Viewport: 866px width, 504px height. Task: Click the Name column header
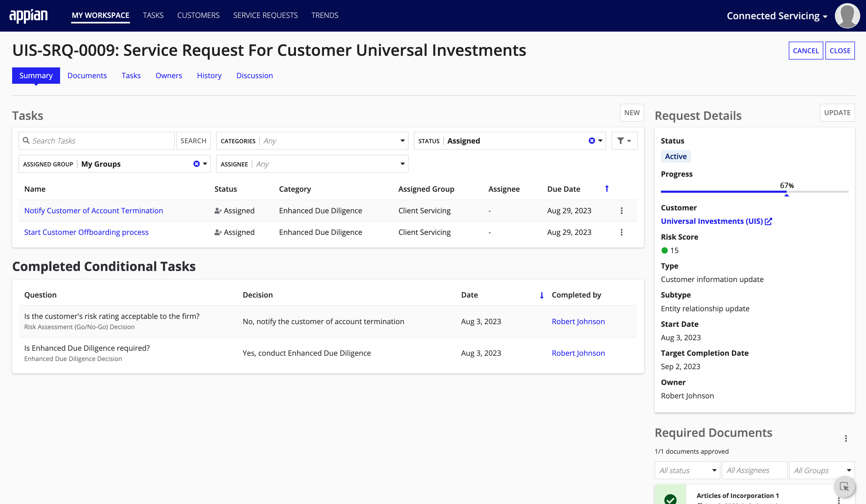[x=35, y=189]
